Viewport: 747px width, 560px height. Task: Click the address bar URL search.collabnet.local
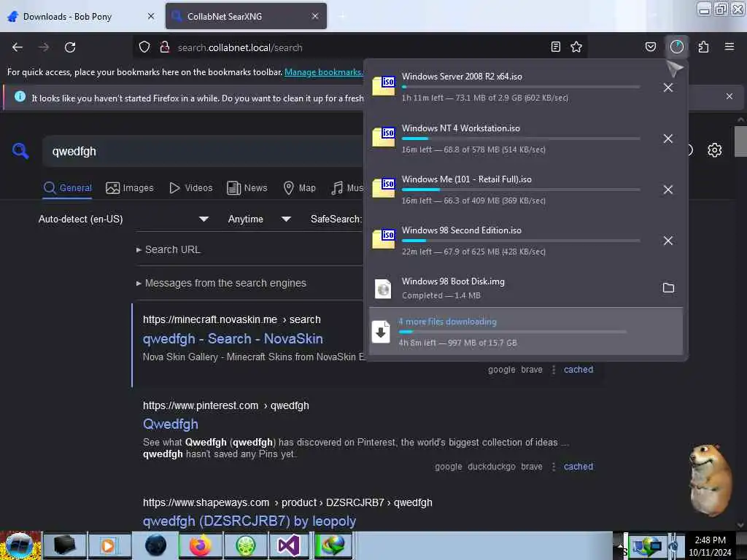click(240, 47)
